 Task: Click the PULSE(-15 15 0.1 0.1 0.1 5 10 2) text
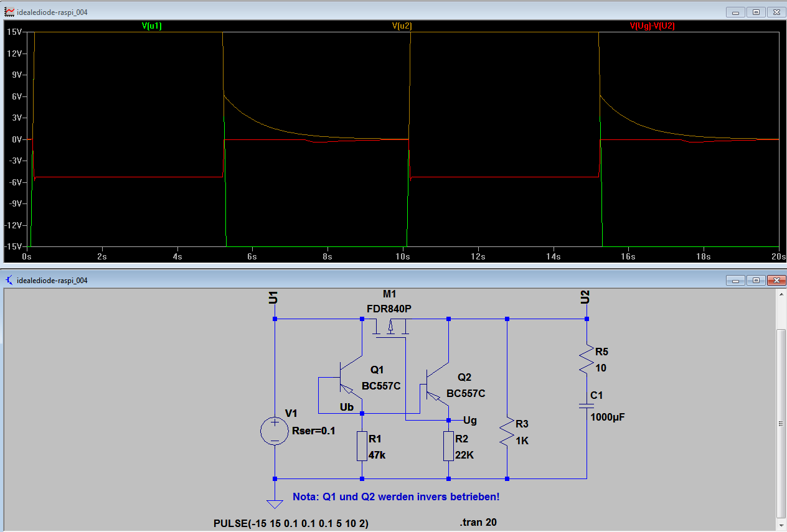(x=291, y=523)
